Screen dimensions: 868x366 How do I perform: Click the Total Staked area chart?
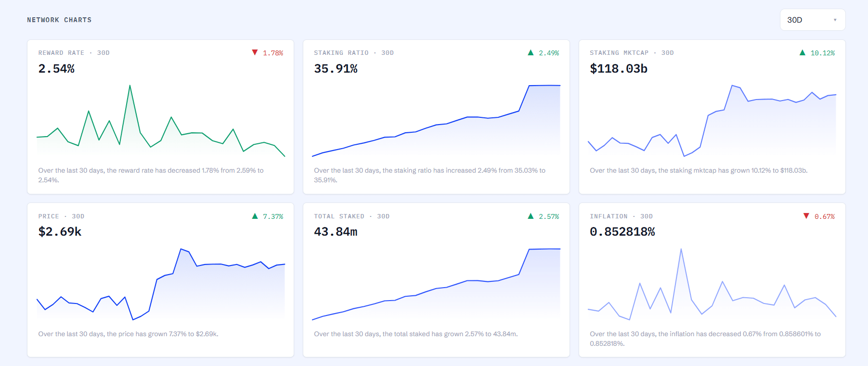click(x=436, y=284)
